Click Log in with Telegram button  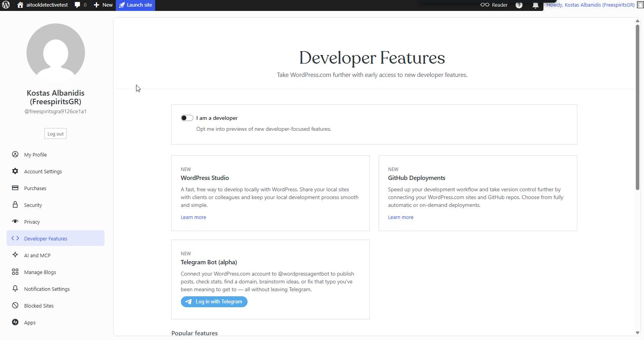point(214,302)
